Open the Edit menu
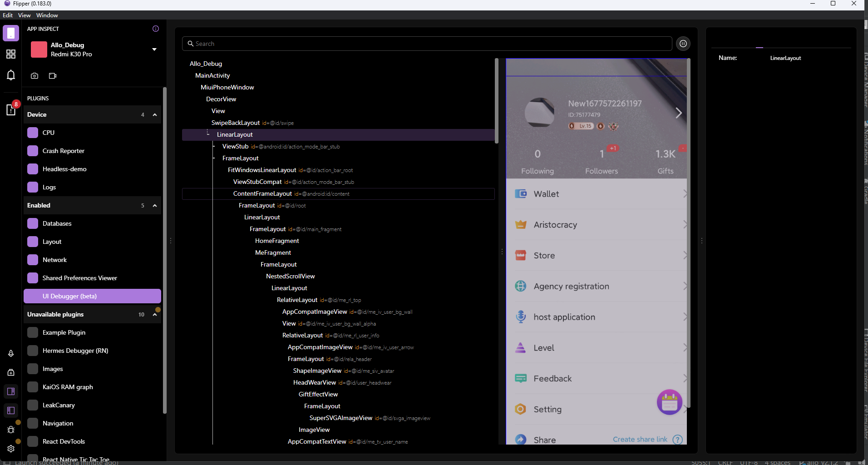The height and width of the screenshot is (465, 868). [8, 15]
